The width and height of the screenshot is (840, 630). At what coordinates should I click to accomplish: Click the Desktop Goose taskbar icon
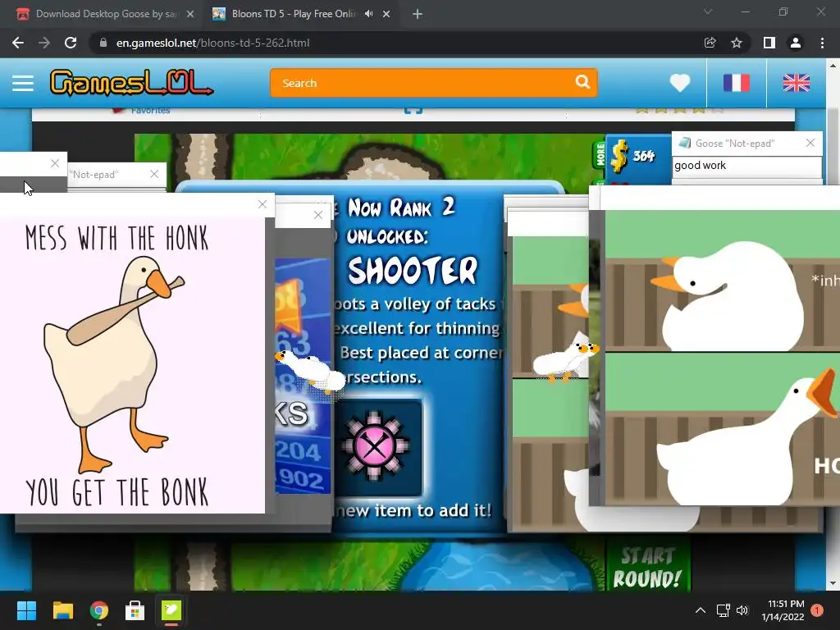click(171, 610)
